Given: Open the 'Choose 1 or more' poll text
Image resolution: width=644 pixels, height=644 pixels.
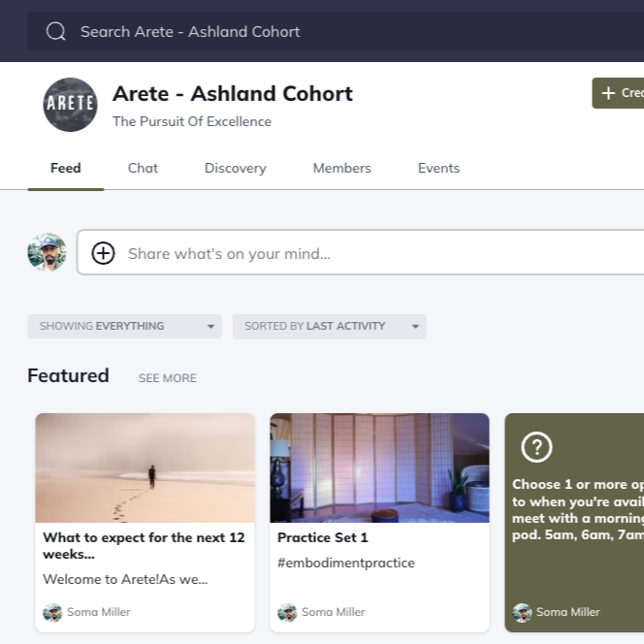Looking at the screenshot, I should [578, 509].
